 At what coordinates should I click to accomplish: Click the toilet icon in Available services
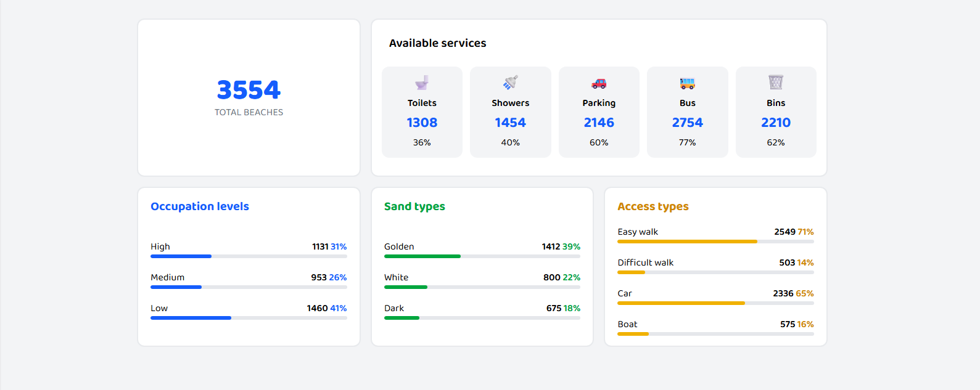click(x=422, y=83)
